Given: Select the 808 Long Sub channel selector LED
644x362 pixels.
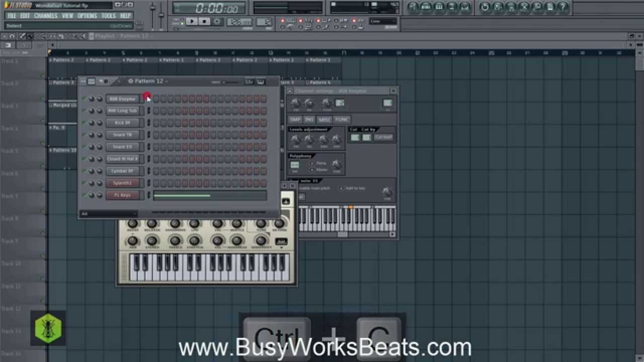Looking at the screenshot, I should [148, 111].
